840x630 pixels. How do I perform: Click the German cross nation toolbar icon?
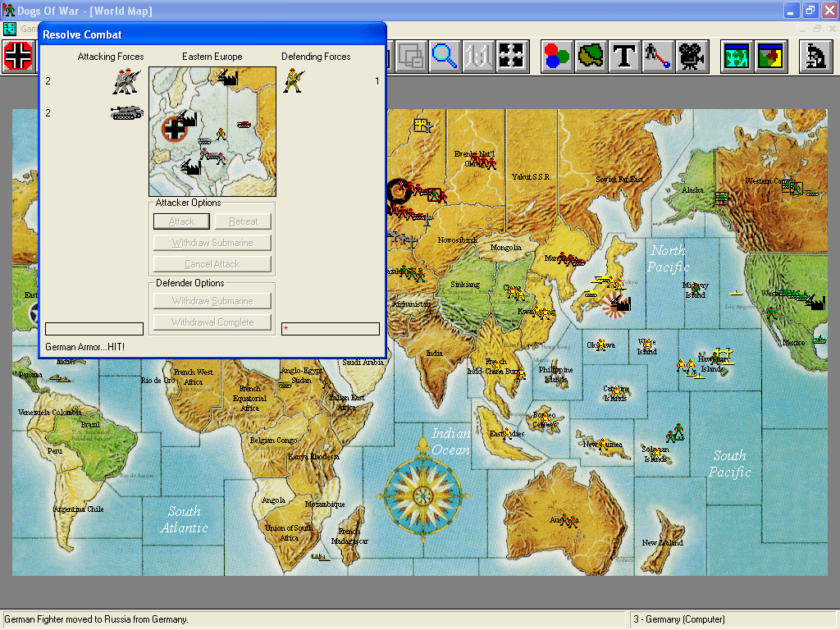[18, 56]
